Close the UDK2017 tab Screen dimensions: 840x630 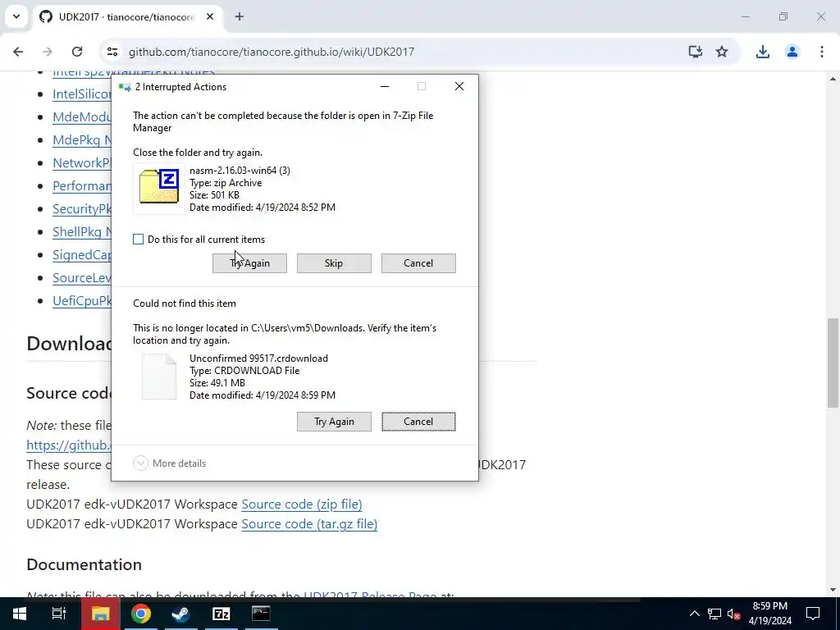pos(210,16)
